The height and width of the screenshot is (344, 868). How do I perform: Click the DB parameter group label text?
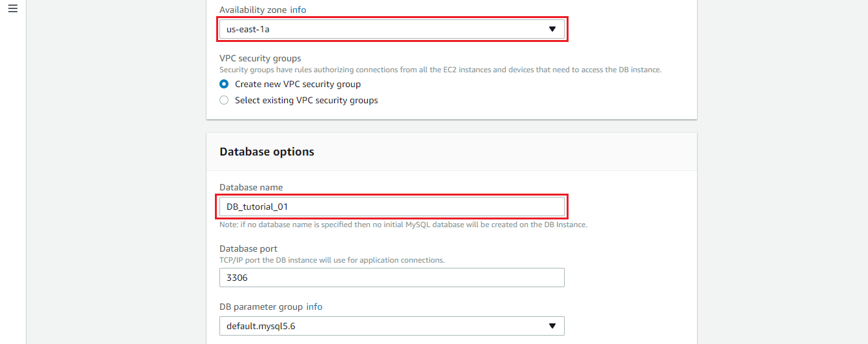[x=261, y=307]
